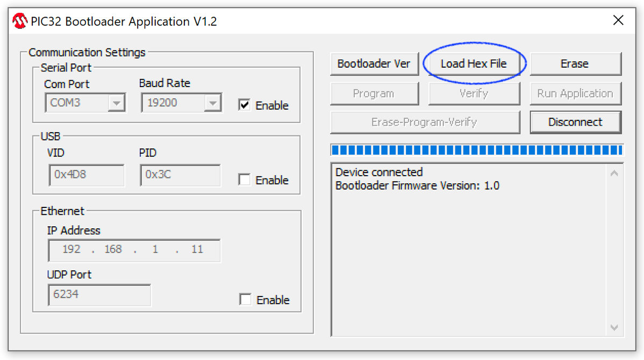
Task: Click the Bootloader Ver button
Action: click(x=374, y=64)
